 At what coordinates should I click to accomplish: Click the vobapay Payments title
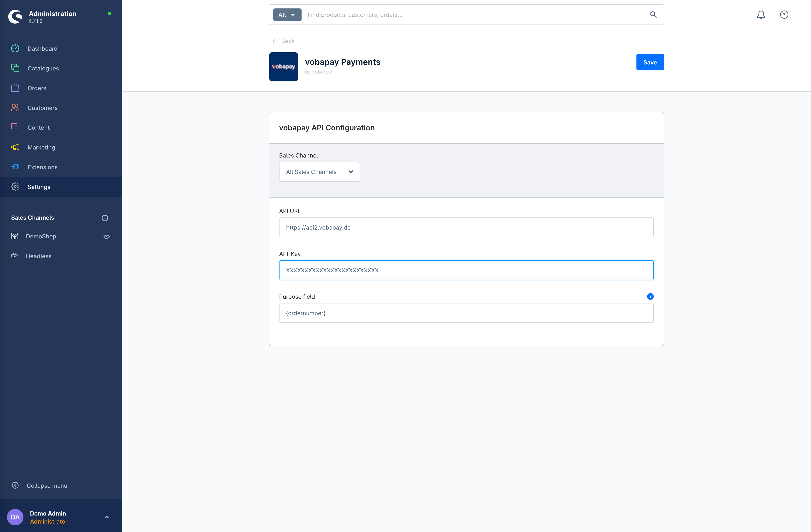[343, 62]
